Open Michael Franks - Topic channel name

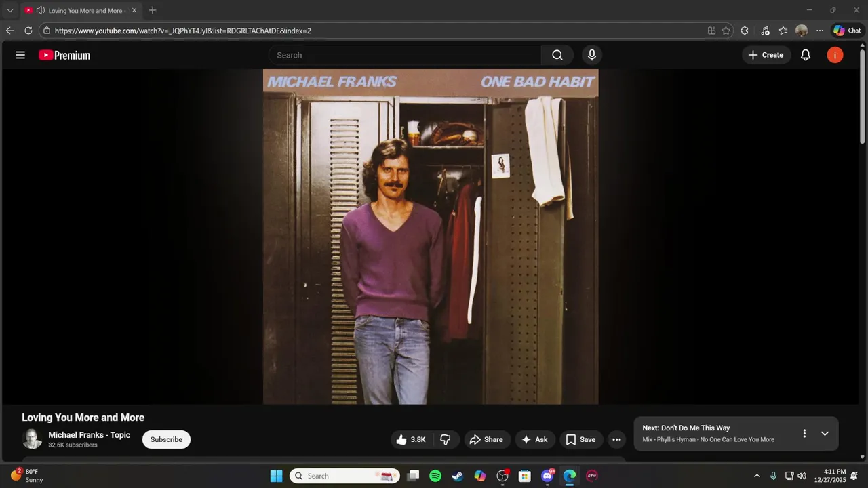(89, 435)
